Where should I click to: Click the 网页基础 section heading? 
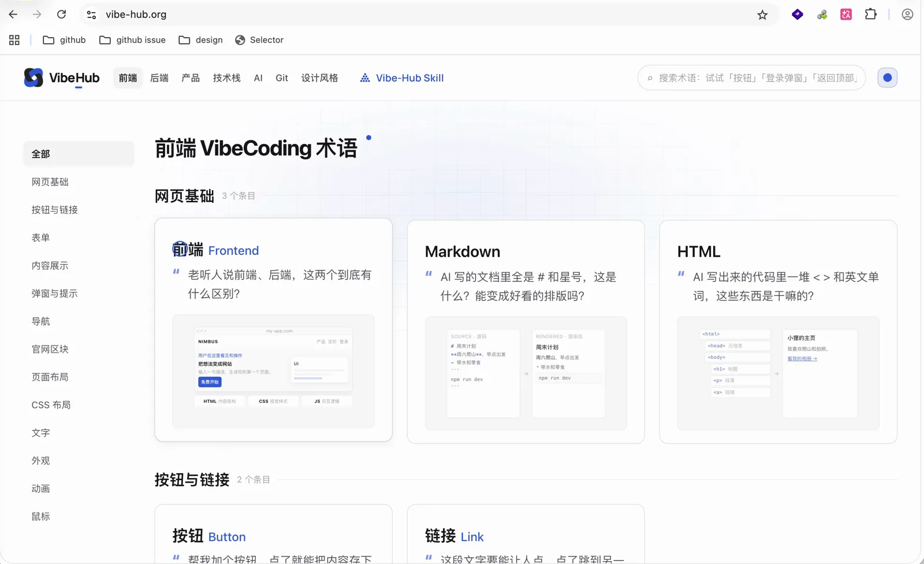(x=184, y=196)
